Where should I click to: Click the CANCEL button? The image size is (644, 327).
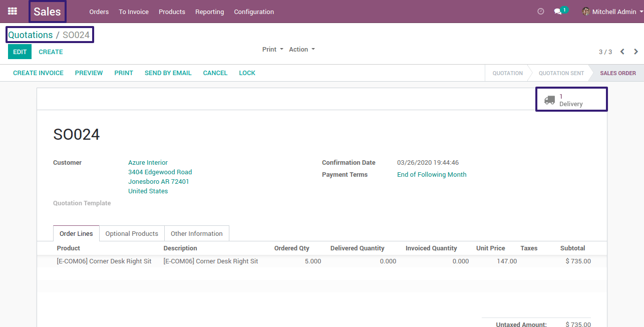coord(215,73)
